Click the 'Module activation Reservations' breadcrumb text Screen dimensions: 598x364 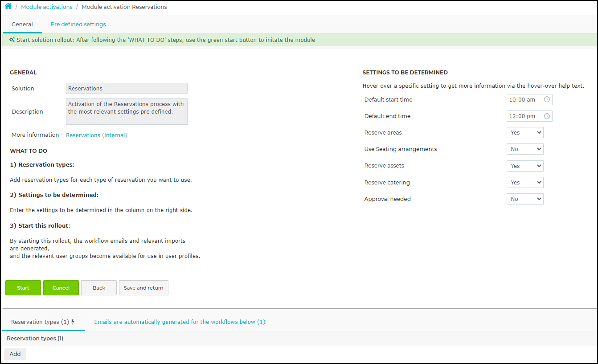click(x=124, y=7)
